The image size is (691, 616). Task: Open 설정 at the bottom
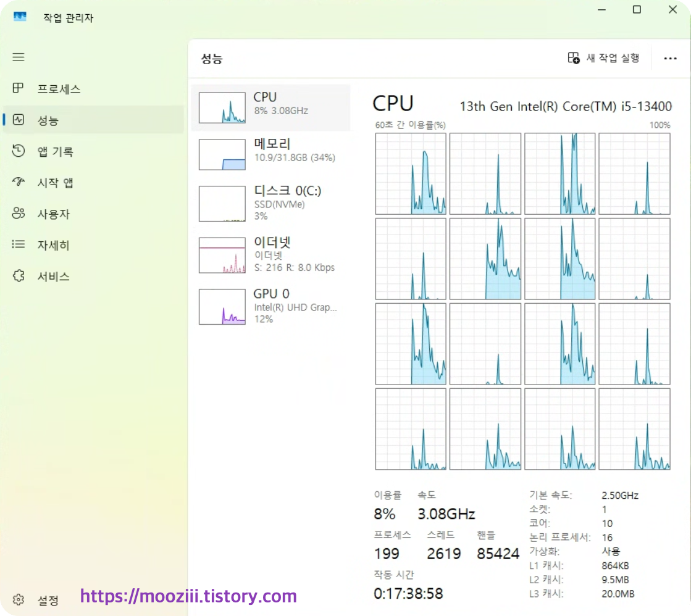(48, 601)
